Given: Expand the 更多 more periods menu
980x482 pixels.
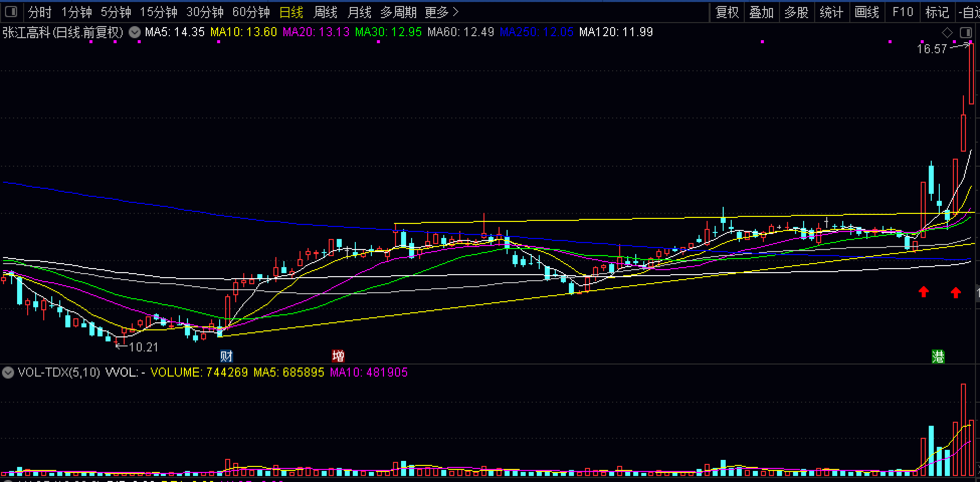Looking at the screenshot, I should tap(442, 12).
